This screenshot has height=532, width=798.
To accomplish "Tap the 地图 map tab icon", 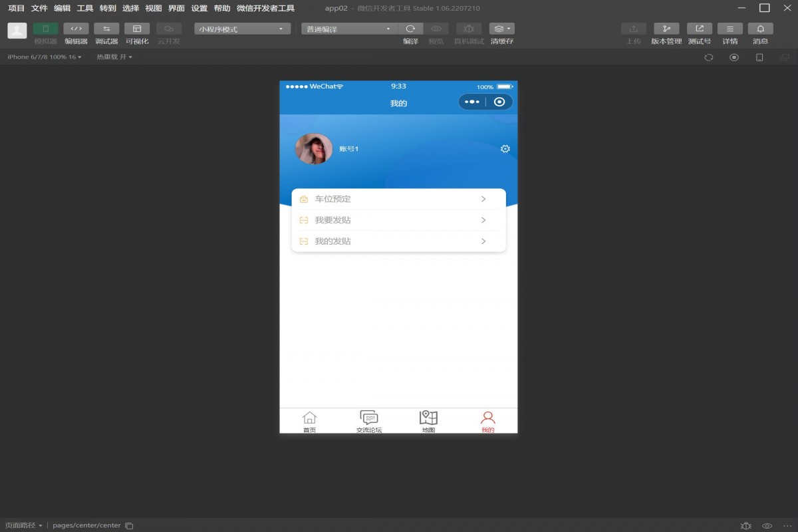I will pos(428,418).
